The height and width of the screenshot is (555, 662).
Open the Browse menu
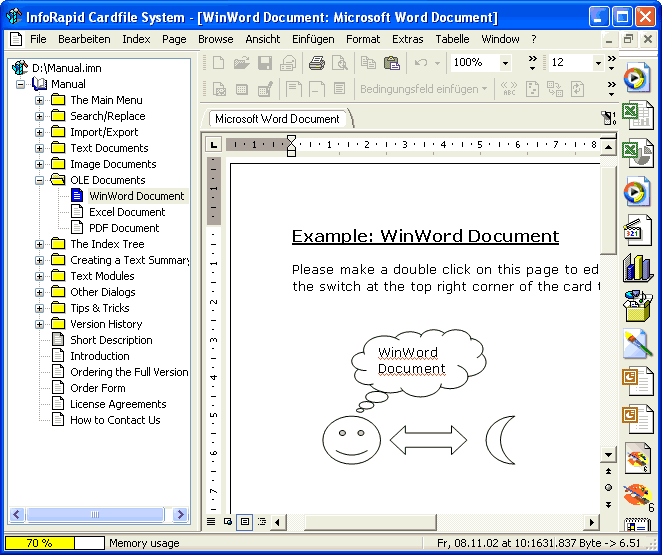point(215,39)
